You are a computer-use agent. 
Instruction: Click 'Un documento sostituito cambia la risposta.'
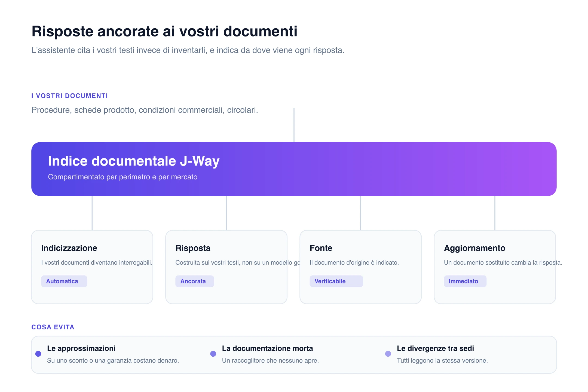click(x=503, y=263)
